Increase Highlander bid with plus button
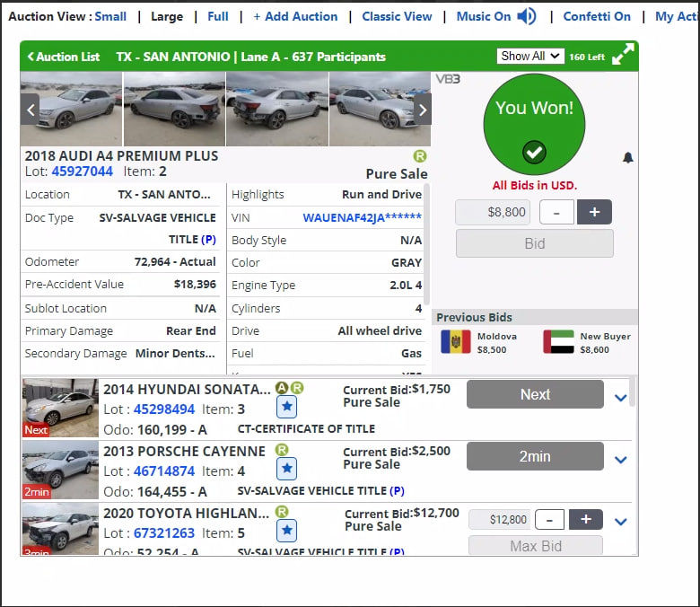700x607 pixels. coord(586,520)
